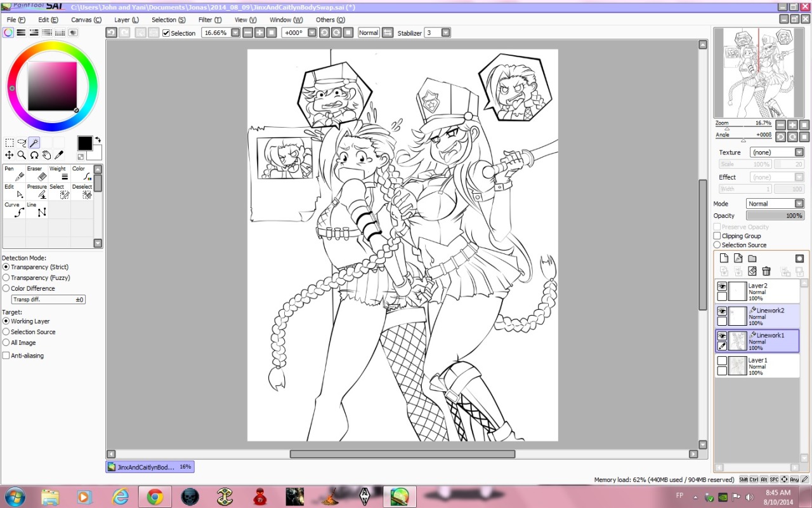Choose the Select linework tool
Screen dimensions: 812x508
(x=60, y=191)
